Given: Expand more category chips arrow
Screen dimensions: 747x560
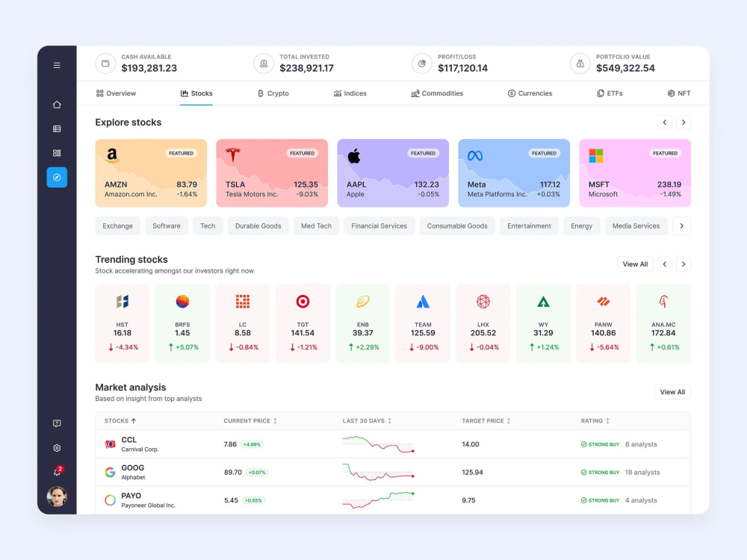Looking at the screenshot, I should 682,225.
